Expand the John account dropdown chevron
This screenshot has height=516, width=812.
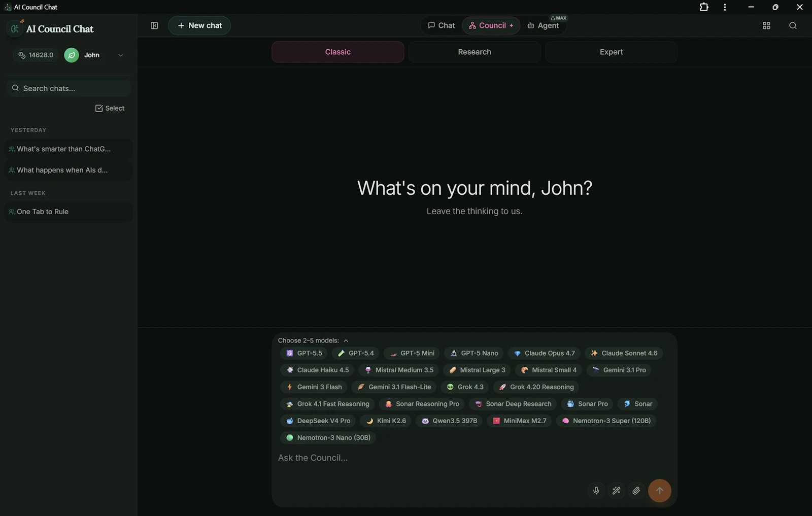120,55
